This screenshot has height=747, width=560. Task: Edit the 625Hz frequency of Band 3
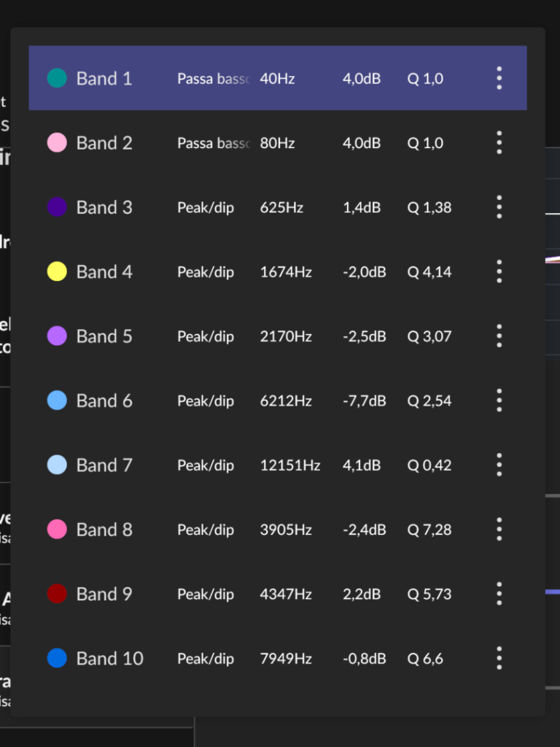(x=281, y=207)
